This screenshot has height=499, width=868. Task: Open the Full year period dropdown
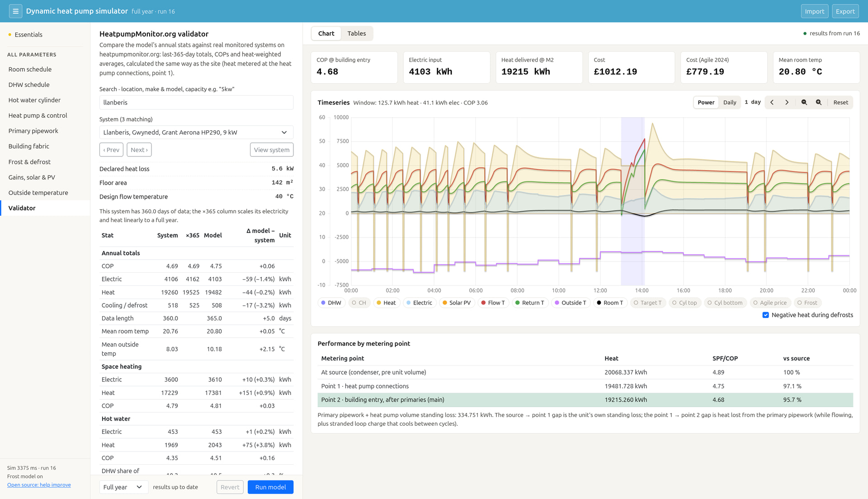pyautogui.click(x=123, y=487)
